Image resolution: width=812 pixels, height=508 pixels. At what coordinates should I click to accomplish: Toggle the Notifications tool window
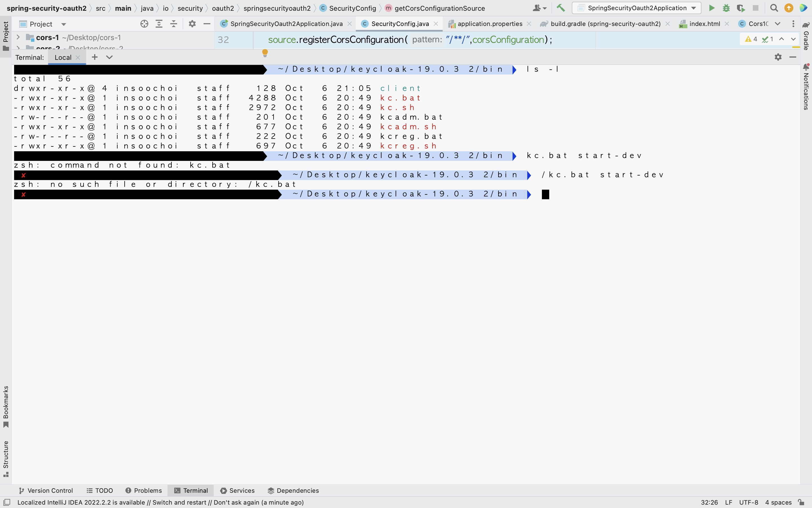[806, 87]
